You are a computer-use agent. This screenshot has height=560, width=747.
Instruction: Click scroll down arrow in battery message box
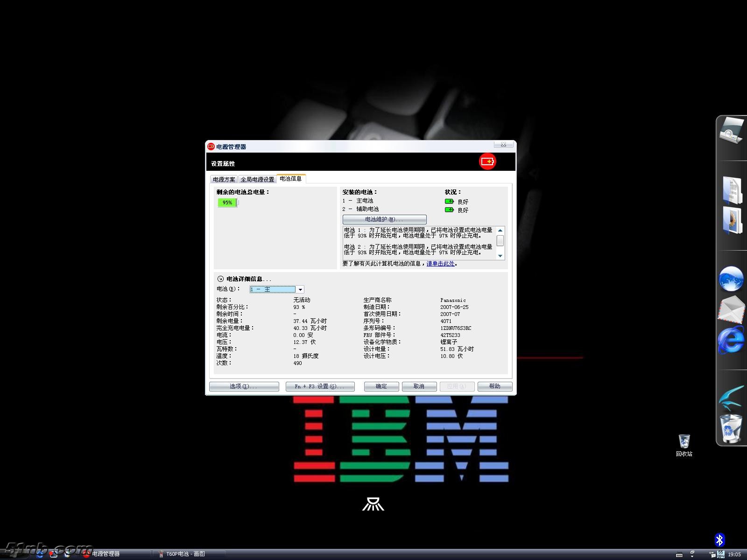pyautogui.click(x=500, y=256)
